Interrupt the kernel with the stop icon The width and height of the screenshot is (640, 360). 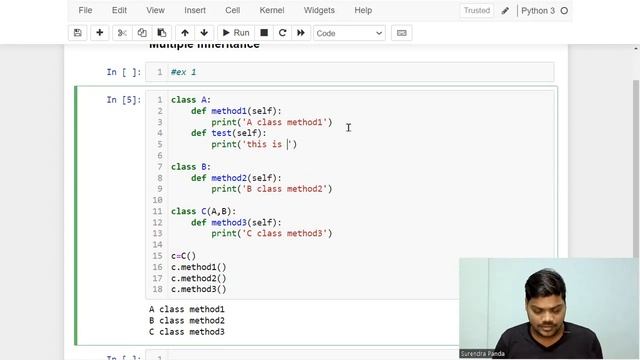pyautogui.click(x=264, y=33)
